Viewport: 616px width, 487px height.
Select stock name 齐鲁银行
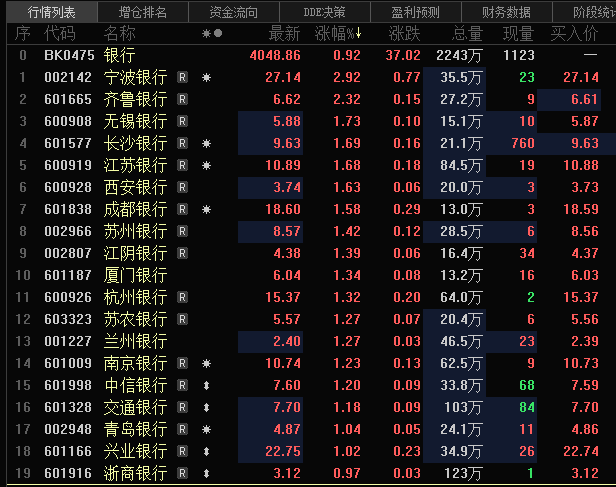pos(136,99)
